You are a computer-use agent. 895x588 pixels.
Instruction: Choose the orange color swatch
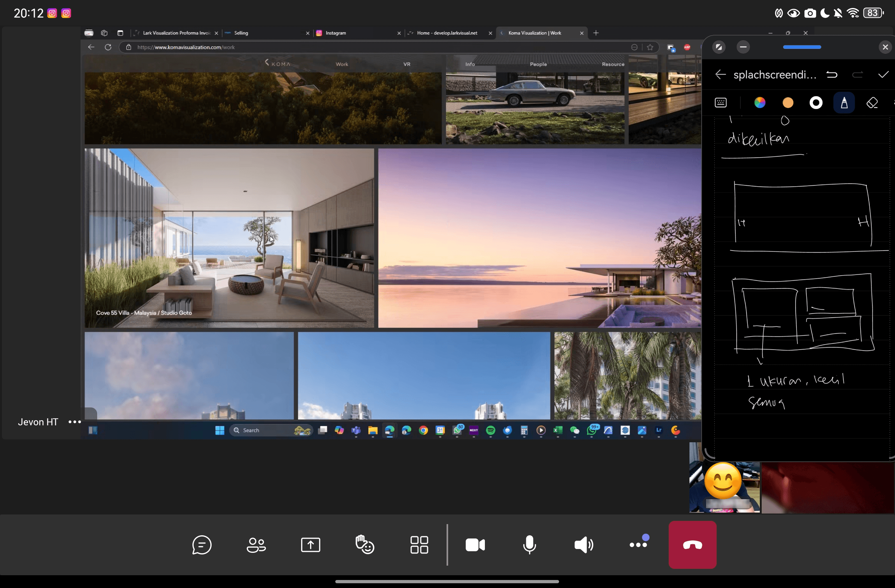coord(788,103)
